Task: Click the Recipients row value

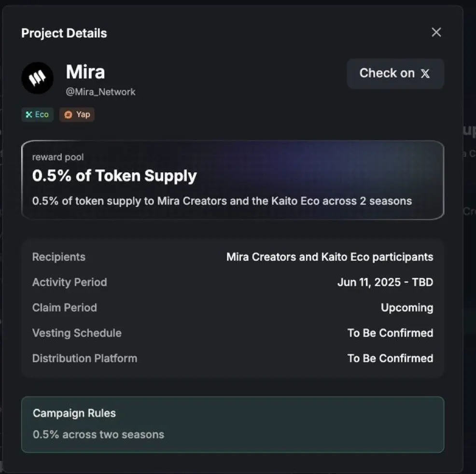Action: pyautogui.click(x=330, y=257)
